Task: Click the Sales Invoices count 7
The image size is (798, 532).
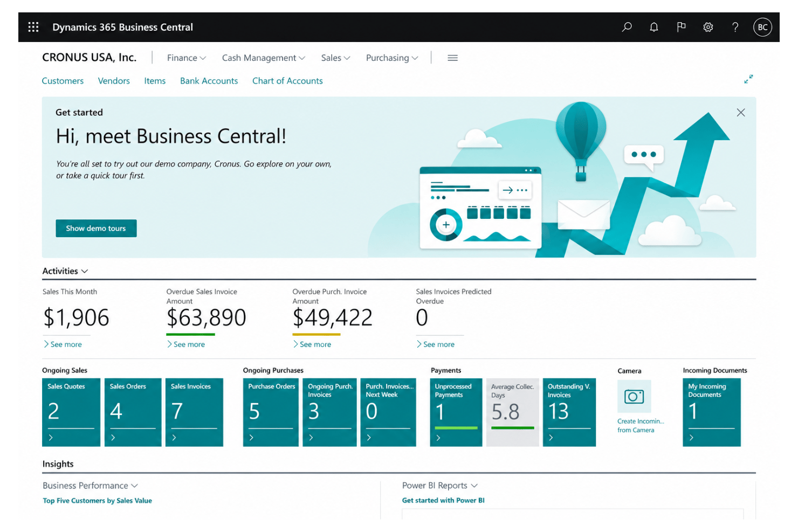Action: point(177,412)
